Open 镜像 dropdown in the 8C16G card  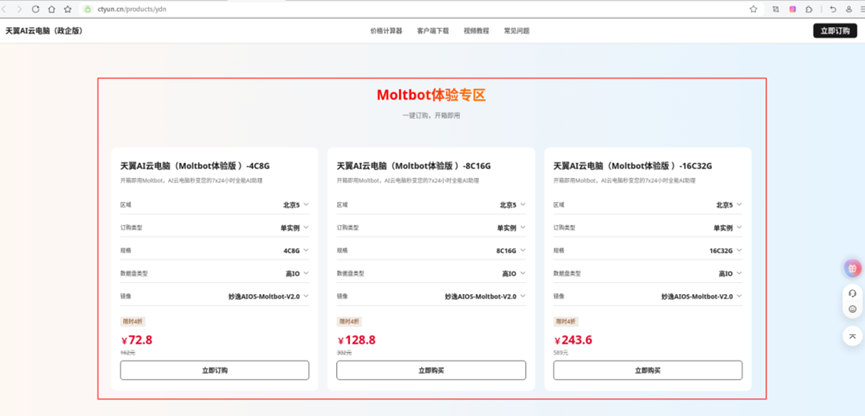[x=431, y=296]
